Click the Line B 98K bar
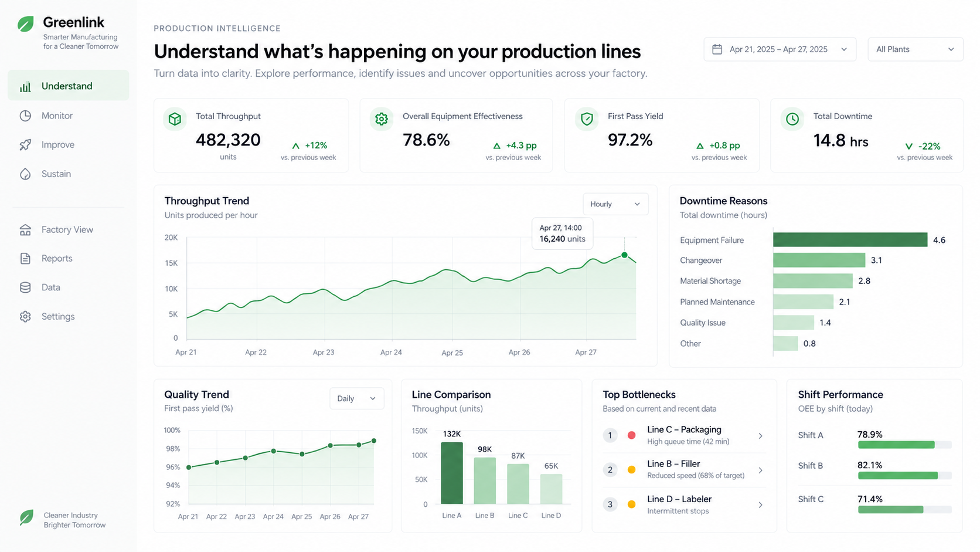Image resolution: width=980 pixels, height=552 pixels. coord(485,480)
